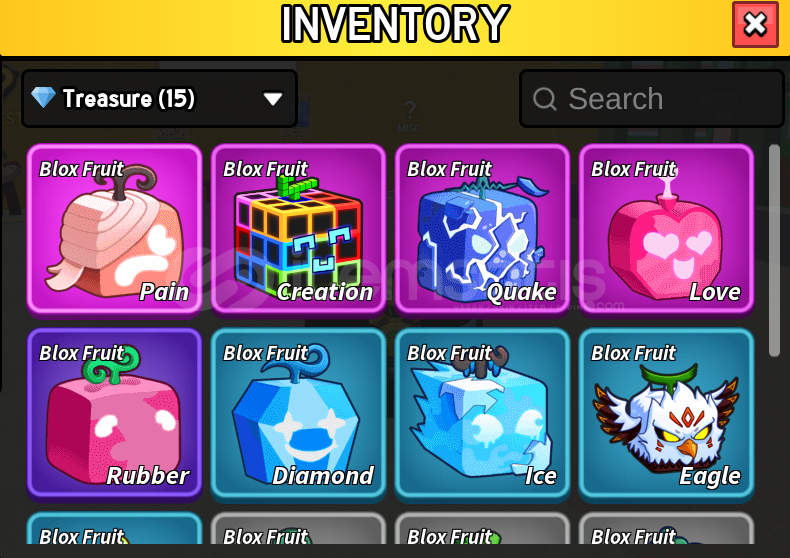Click the magnifying glass search icon
790x558 pixels.
pyautogui.click(x=545, y=99)
